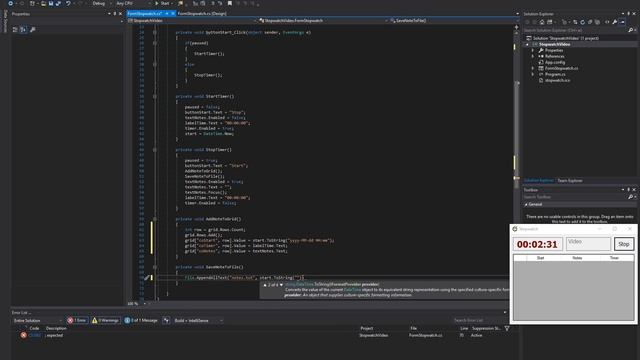The width and height of the screenshot is (640, 360).
Task: Open the Any CPU platform dropdown
Action: coord(133,3)
